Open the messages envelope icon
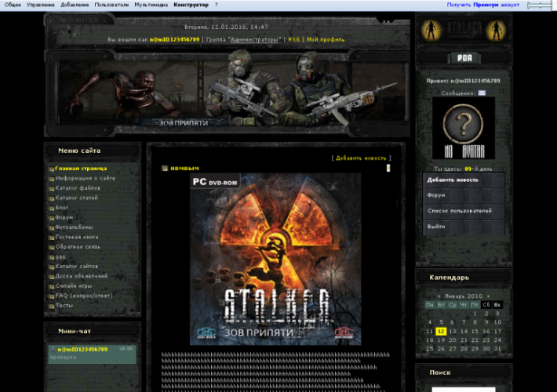 point(482,93)
